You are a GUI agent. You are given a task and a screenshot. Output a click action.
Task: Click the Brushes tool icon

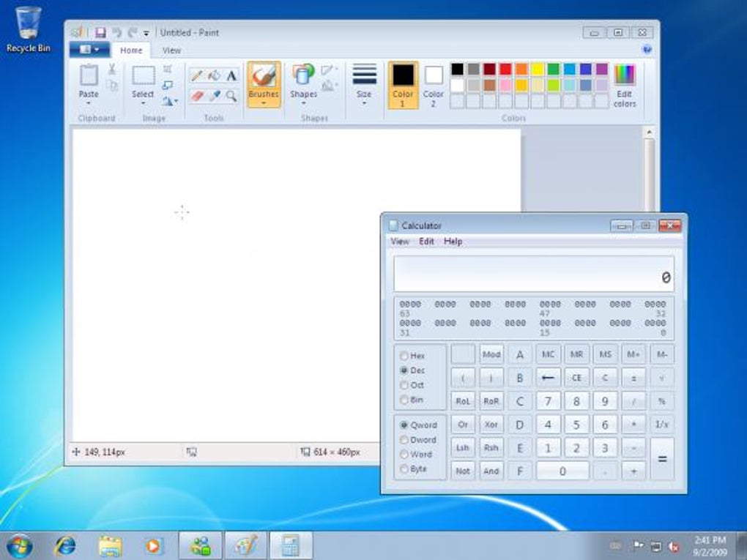click(x=263, y=77)
